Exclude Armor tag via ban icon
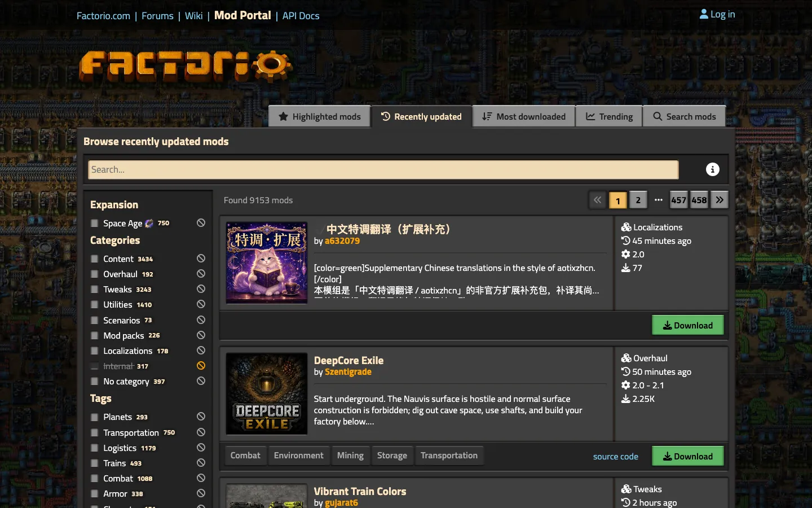 click(x=201, y=493)
